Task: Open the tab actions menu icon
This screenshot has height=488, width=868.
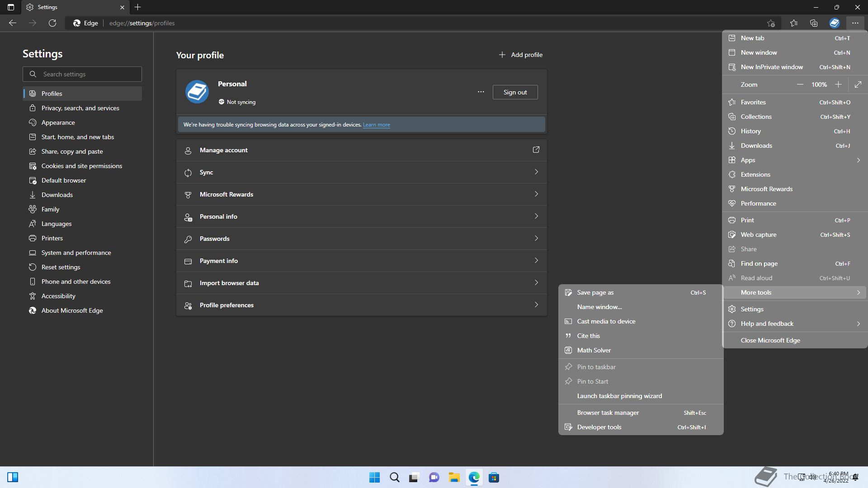Action: [11, 7]
